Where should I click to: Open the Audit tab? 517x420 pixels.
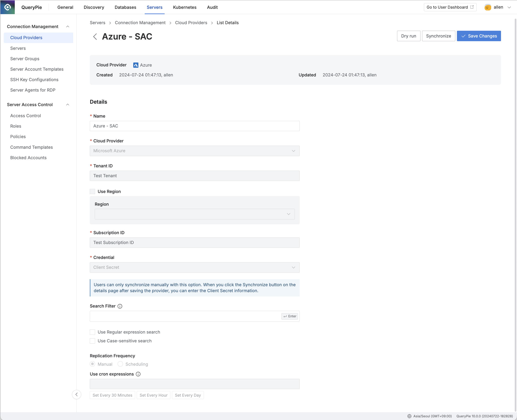click(x=212, y=7)
